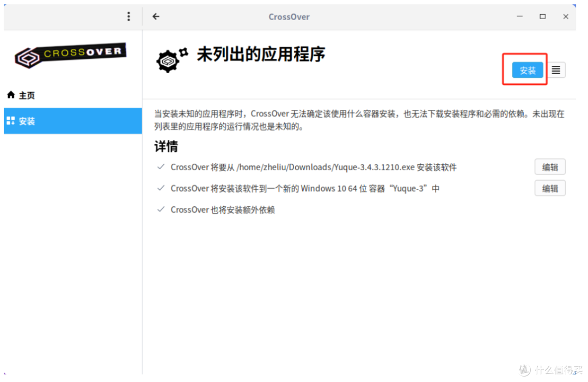
Task: Click the back arrow in the title bar
Action: point(155,16)
